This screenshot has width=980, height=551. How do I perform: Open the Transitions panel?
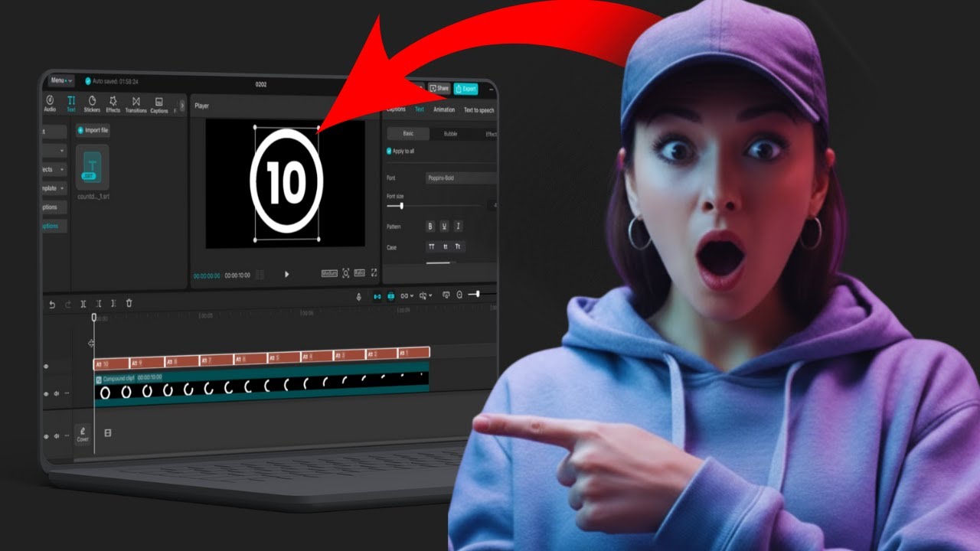[x=136, y=104]
